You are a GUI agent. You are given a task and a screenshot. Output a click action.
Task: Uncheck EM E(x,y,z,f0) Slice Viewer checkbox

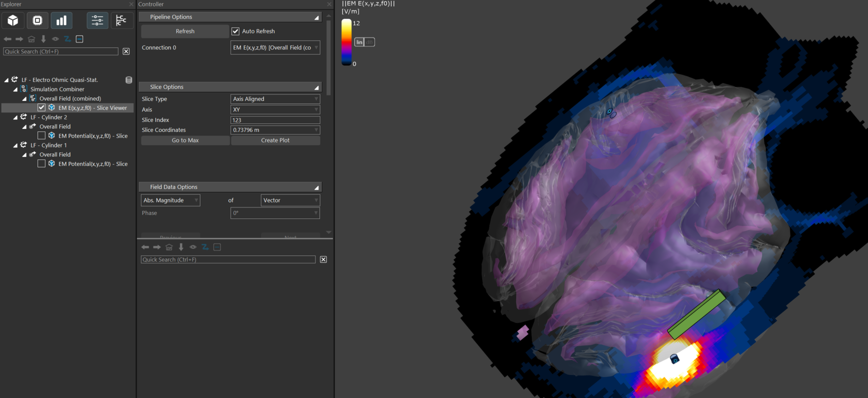(x=41, y=107)
